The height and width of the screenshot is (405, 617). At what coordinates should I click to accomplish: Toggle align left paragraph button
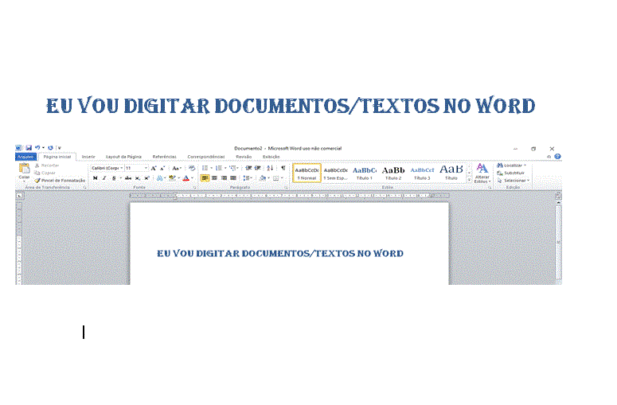205,178
